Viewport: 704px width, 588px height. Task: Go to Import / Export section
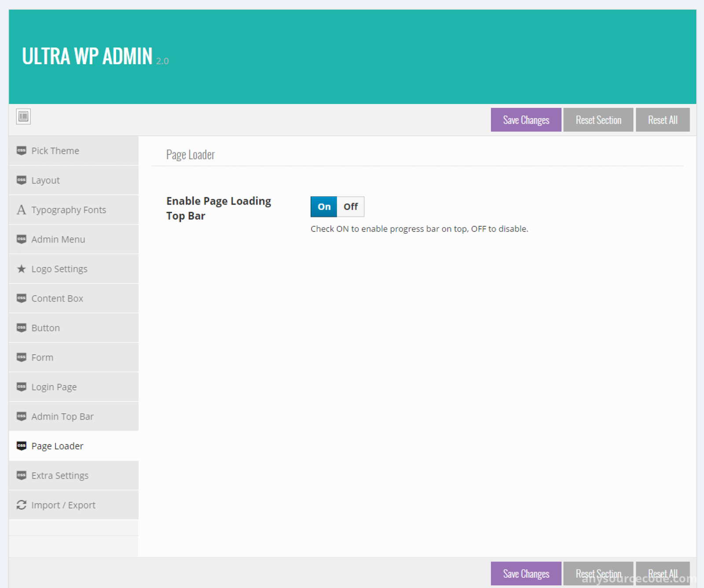73,505
